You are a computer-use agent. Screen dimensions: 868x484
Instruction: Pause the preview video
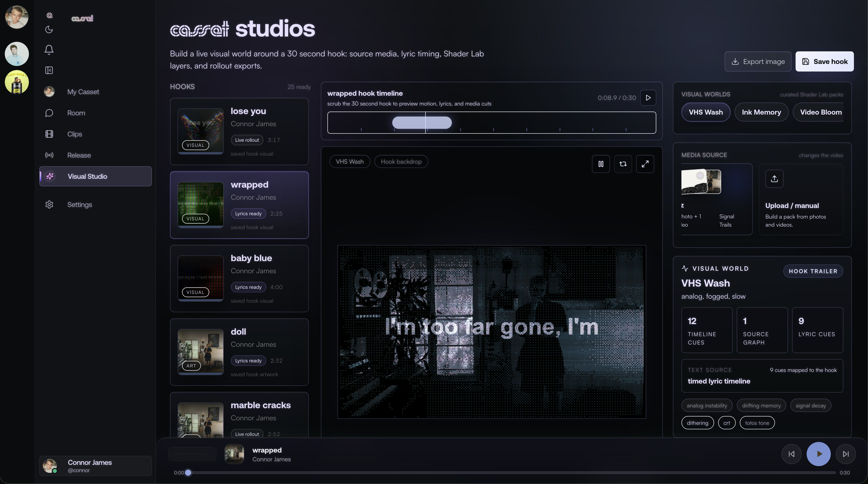[601, 164]
